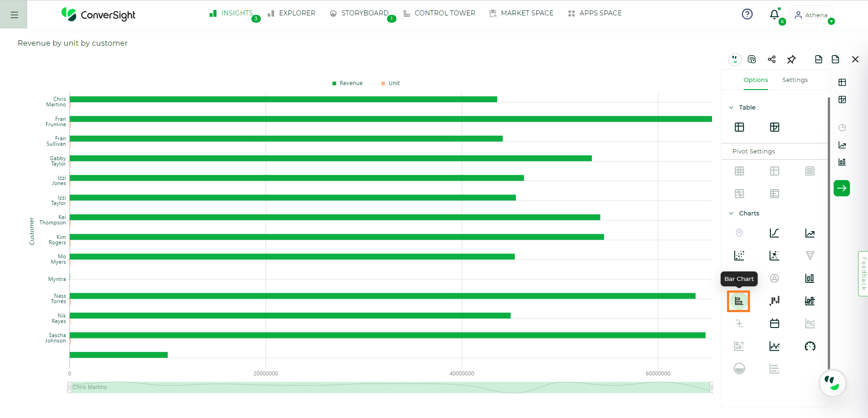Choose the trend line chart icon in Charts
The height and width of the screenshot is (418, 868).
[x=810, y=233]
